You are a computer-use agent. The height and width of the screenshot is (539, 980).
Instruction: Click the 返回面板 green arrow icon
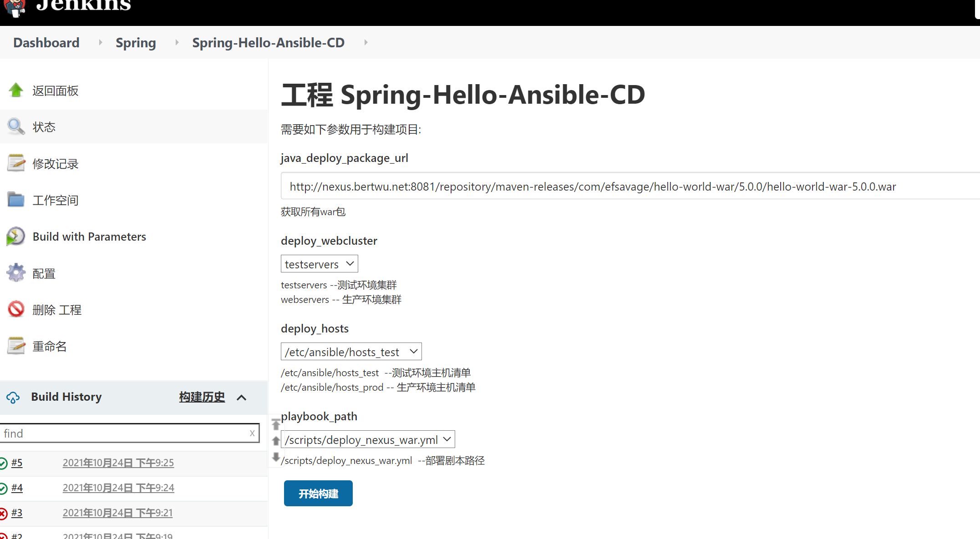16,90
